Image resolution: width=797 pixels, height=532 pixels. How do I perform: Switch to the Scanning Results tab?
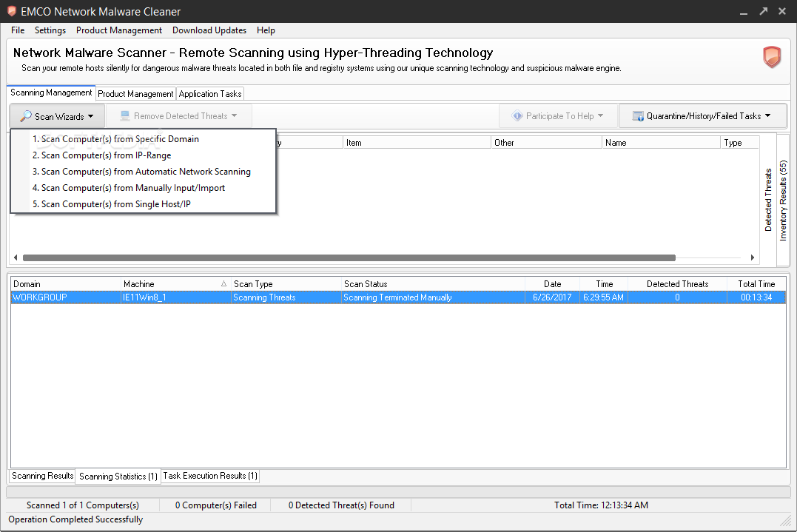pos(43,476)
